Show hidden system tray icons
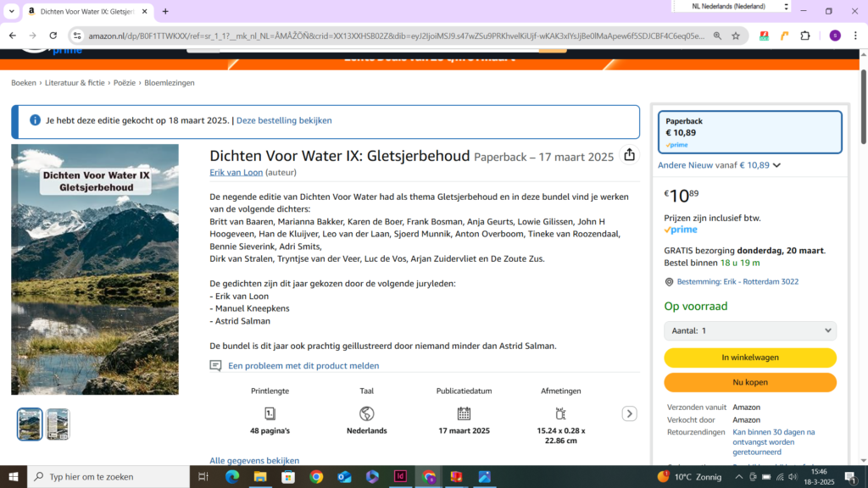 [739, 476]
